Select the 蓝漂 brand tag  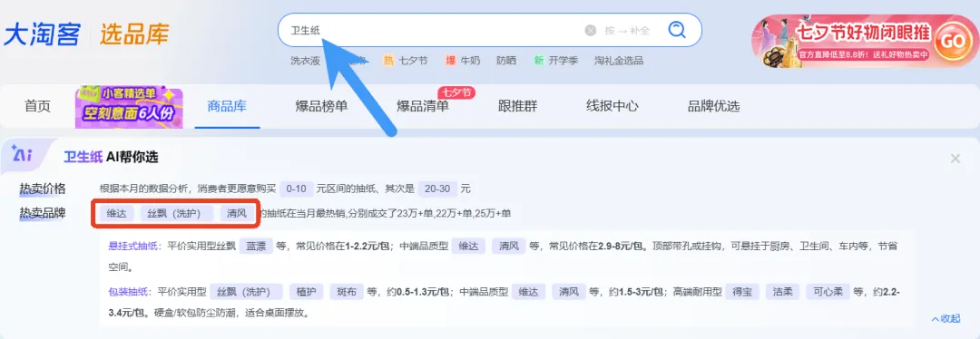tap(256, 246)
